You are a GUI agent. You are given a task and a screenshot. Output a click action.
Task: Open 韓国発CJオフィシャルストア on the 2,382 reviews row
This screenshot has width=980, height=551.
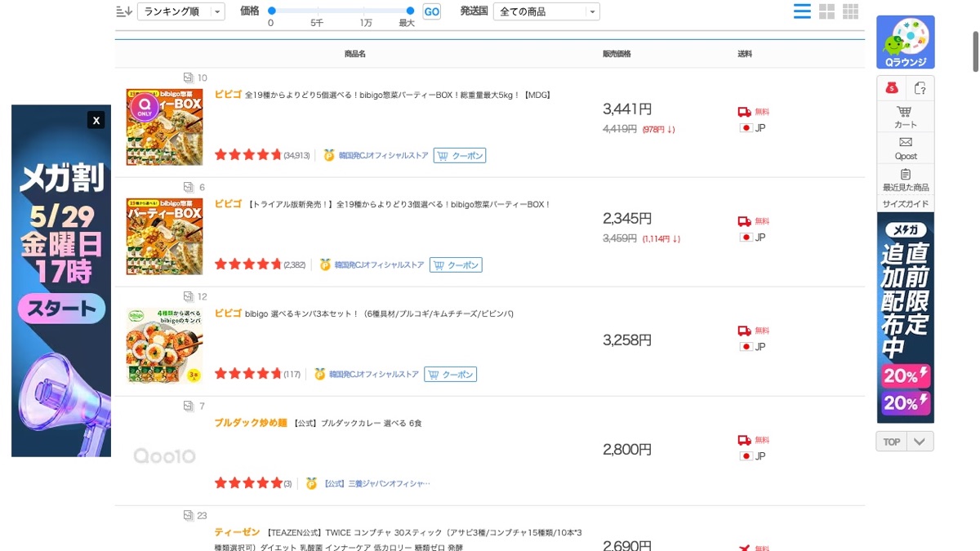coord(379,264)
